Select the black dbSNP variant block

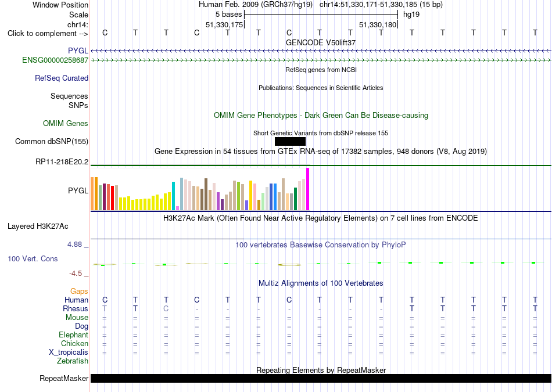290,142
